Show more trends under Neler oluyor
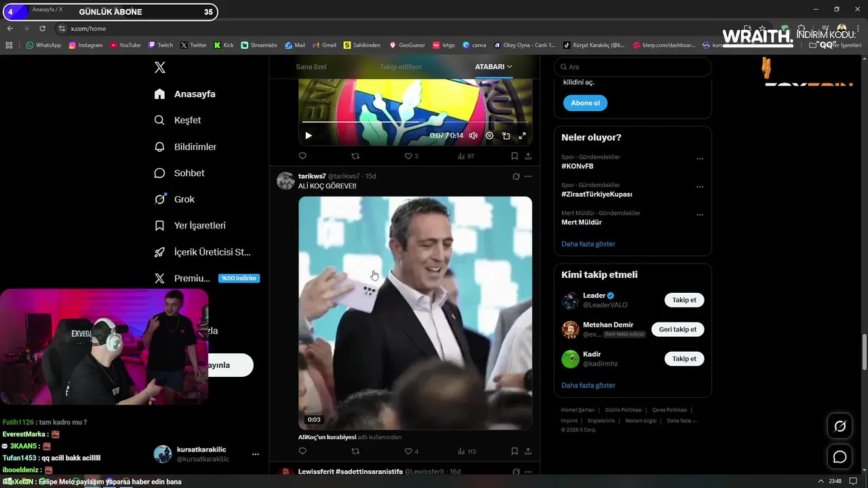The width and height of the screenshot is (868, 488). tap(588, 243)
